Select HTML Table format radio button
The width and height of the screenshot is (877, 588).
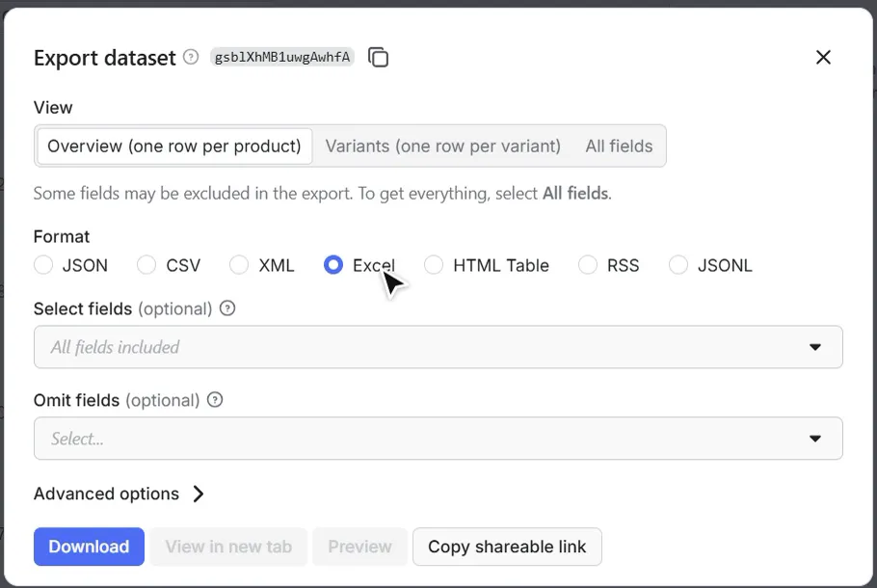click(x=434, y=265)
